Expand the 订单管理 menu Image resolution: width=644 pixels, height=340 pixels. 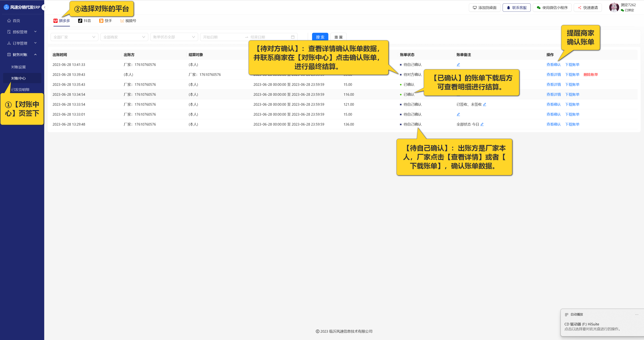22,43
